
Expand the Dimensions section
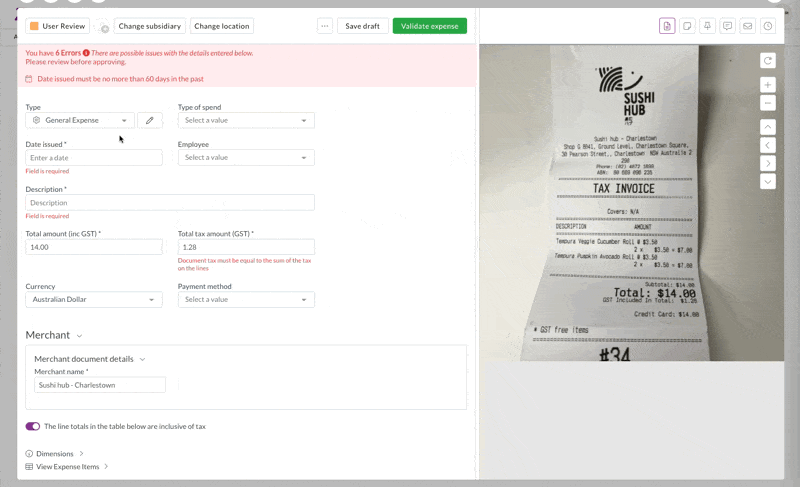81,453
